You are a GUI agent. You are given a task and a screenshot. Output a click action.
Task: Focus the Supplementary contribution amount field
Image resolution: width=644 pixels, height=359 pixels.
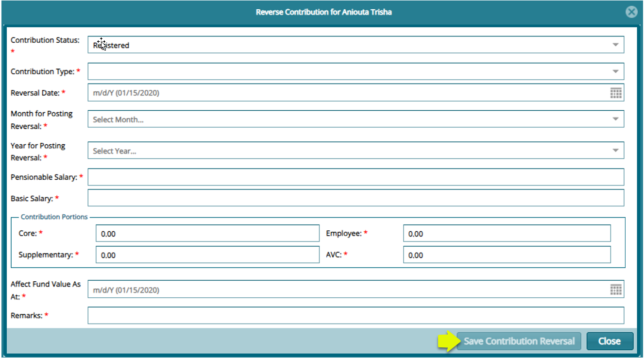tap(207, 255)
